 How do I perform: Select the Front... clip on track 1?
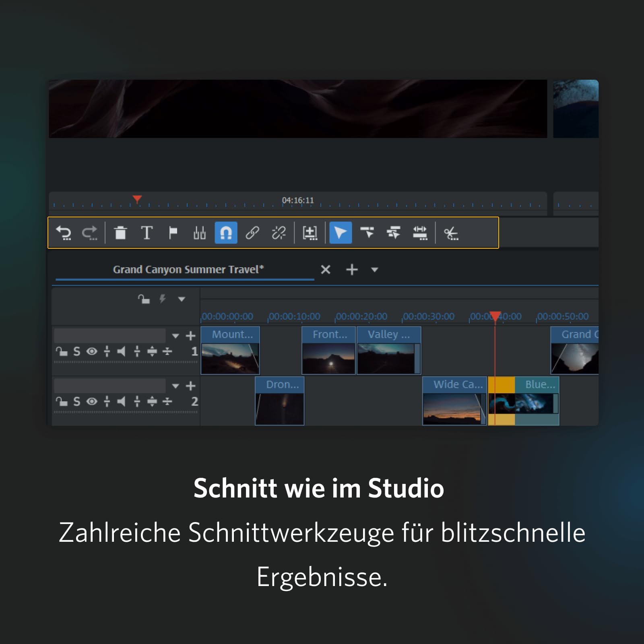pyautogui.click(x=328, y=350)
